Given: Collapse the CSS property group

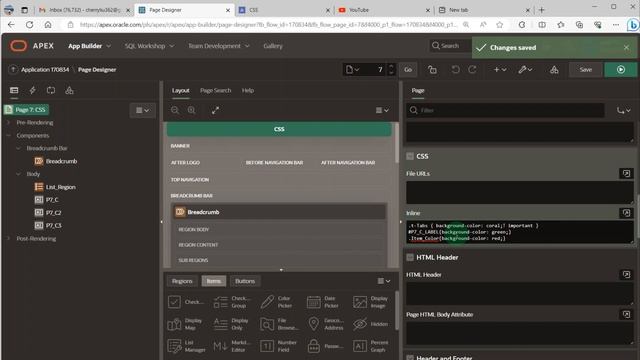Looking at the screenshot, I should click(410, 156).
